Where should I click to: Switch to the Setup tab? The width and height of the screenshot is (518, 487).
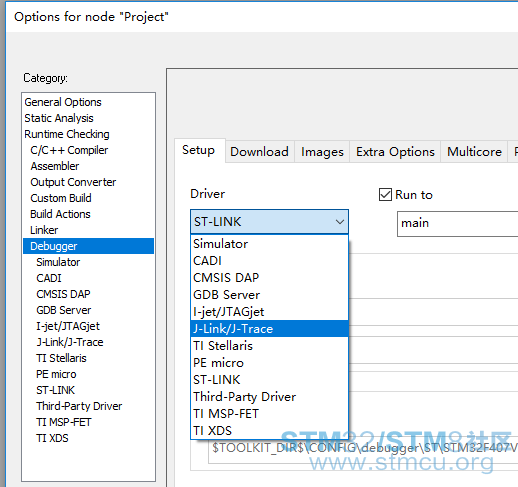pyautogui.click(x=199, y=150)
